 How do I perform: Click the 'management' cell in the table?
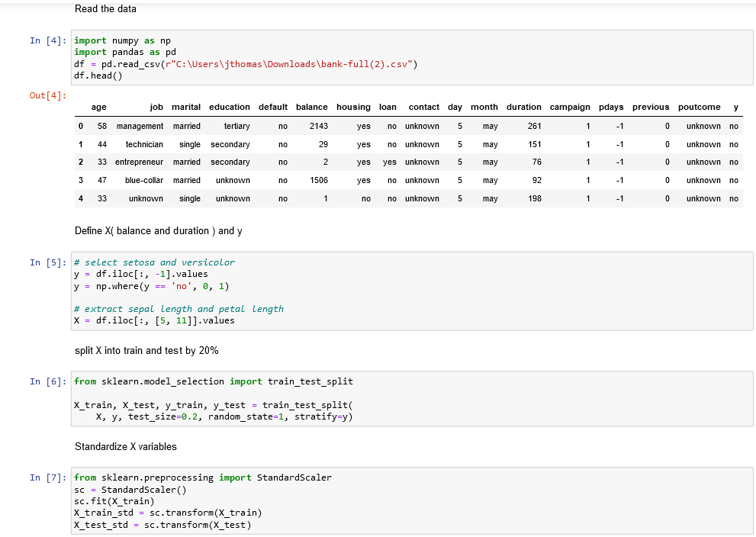[x=139, y=126]
